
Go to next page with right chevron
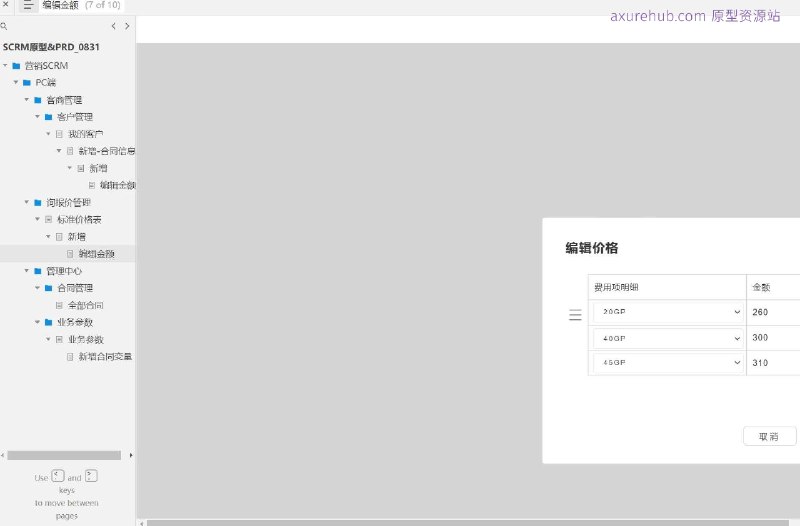point(127,26)
